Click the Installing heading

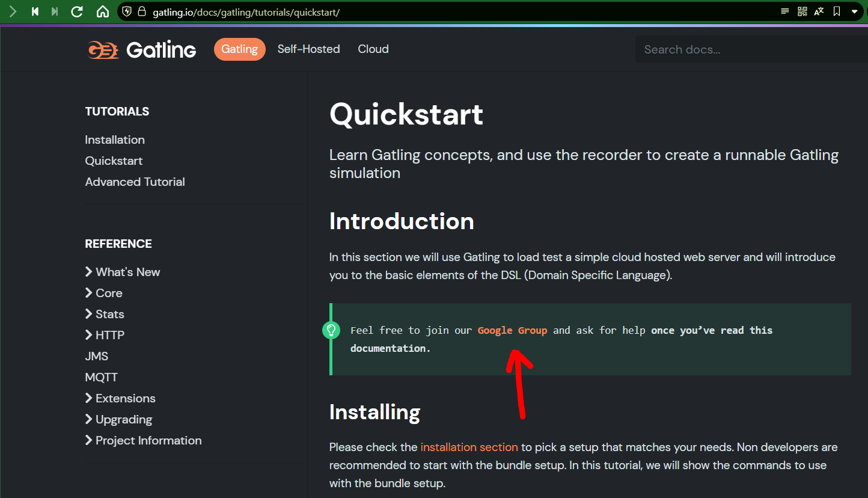[374, 412]
